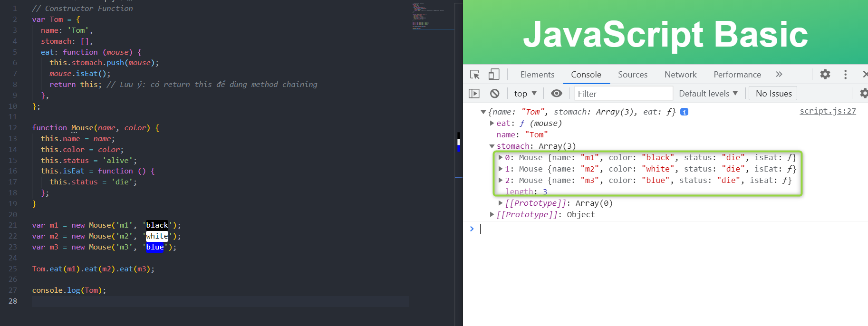Screen dimensions: 868x326
Task: Clear the console with the ban icon
Action: point(495,94)
